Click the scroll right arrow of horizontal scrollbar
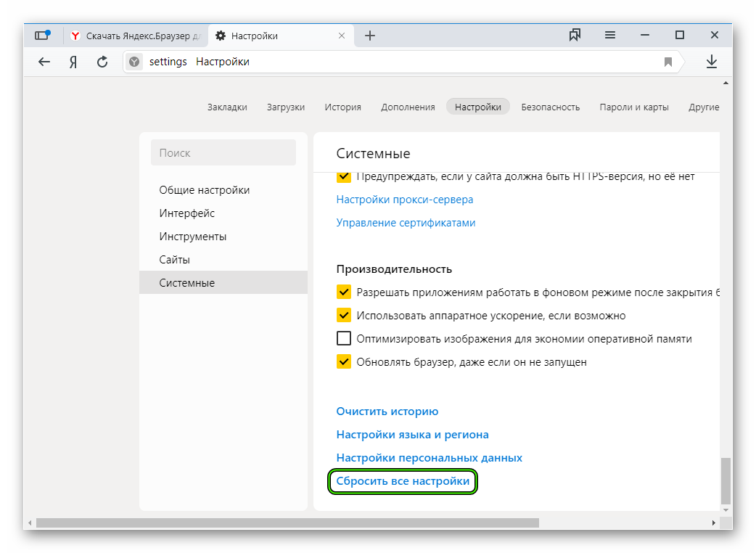This screenshot has width=756, height=553. pyautogui.click(x=714, y=523)
